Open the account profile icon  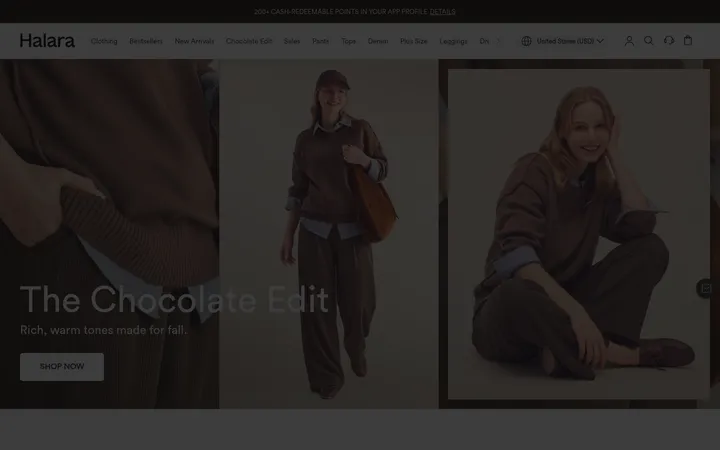[x=629, y=41]
